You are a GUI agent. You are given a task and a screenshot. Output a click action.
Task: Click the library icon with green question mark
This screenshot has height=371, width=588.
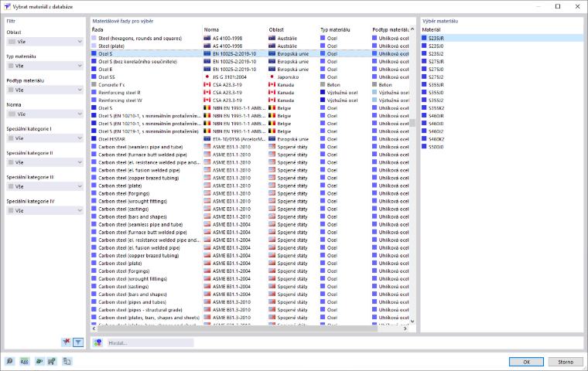[x=52, y=361]
